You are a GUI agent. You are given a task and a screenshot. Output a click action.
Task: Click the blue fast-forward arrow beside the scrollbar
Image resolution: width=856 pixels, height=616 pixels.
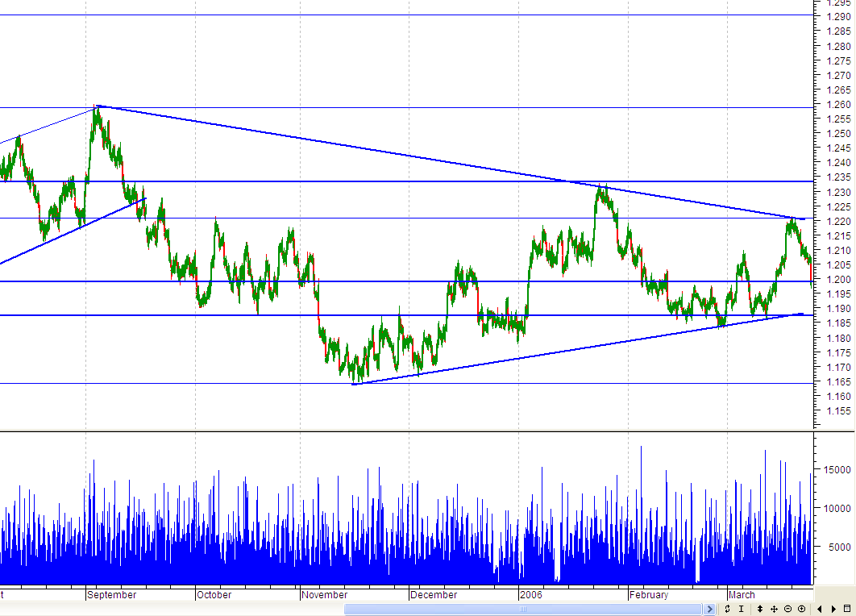[711, 609]
